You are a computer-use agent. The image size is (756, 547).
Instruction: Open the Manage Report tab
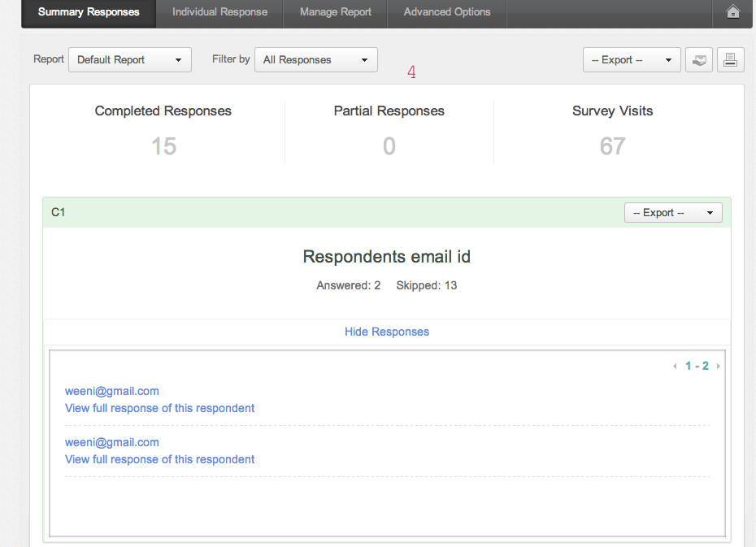335,12
